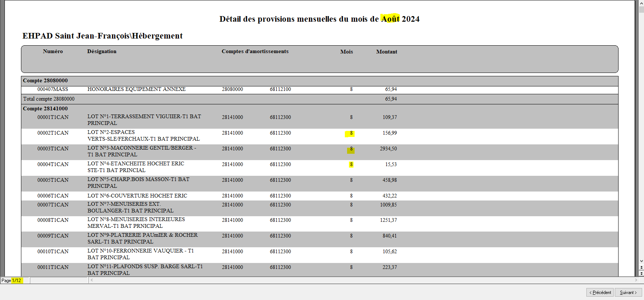Click the Suivant button
Screen dimensions: 644x300
point(628,293)
